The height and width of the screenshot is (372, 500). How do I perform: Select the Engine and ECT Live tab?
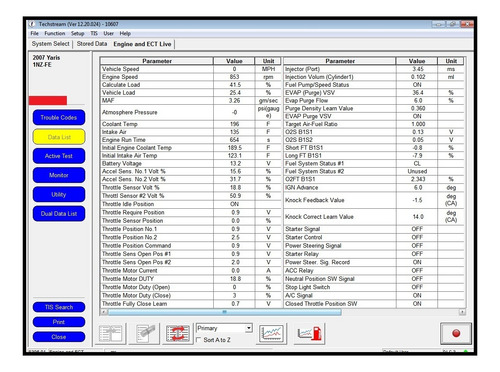(142, 44)
